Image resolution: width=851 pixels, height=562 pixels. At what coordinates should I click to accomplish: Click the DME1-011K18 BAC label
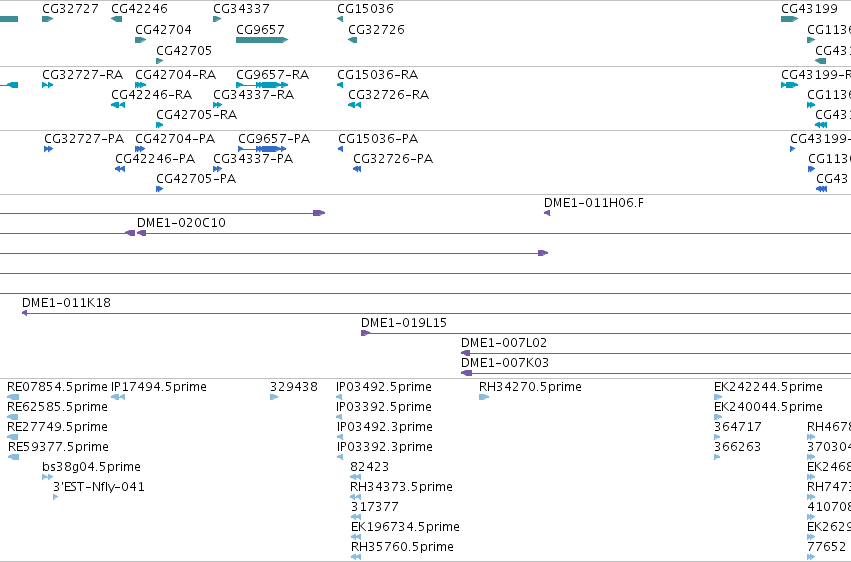click(x=66, y=303)
